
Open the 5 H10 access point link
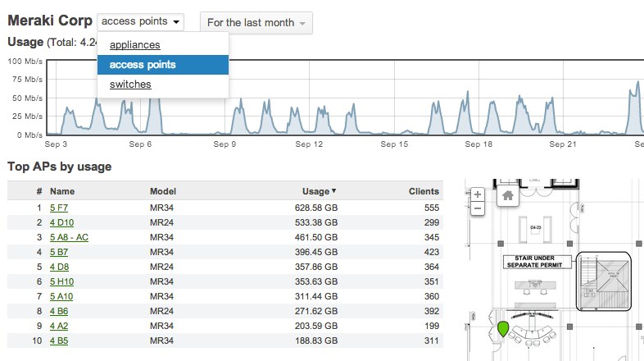[x=61, y=281]
